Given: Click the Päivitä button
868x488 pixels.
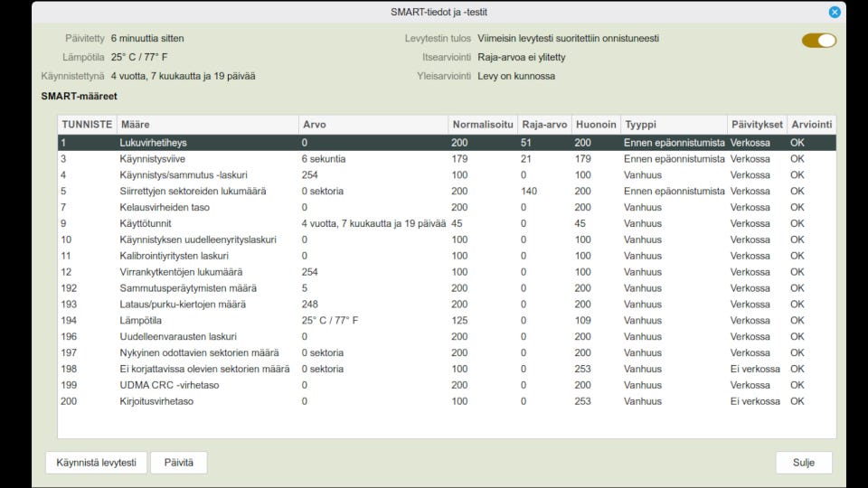Looking at the screenshot, I should [179, 463].
